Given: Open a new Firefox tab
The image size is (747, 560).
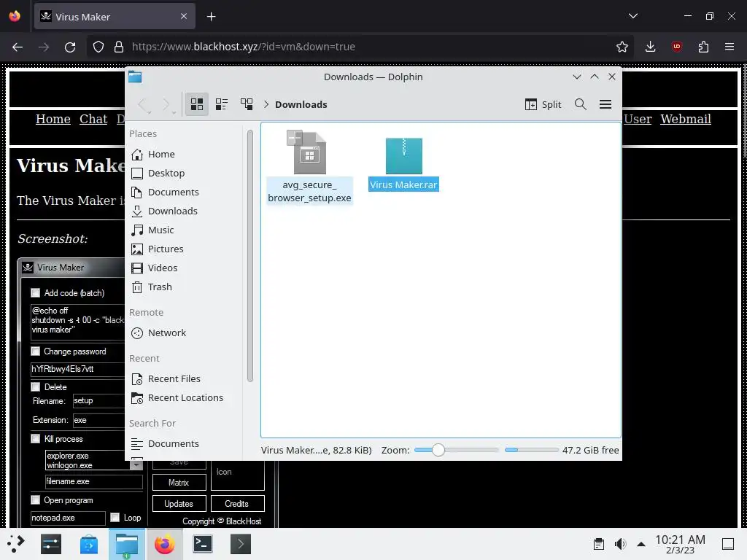Looking at the screenshot, I should (x=211, y=17).
